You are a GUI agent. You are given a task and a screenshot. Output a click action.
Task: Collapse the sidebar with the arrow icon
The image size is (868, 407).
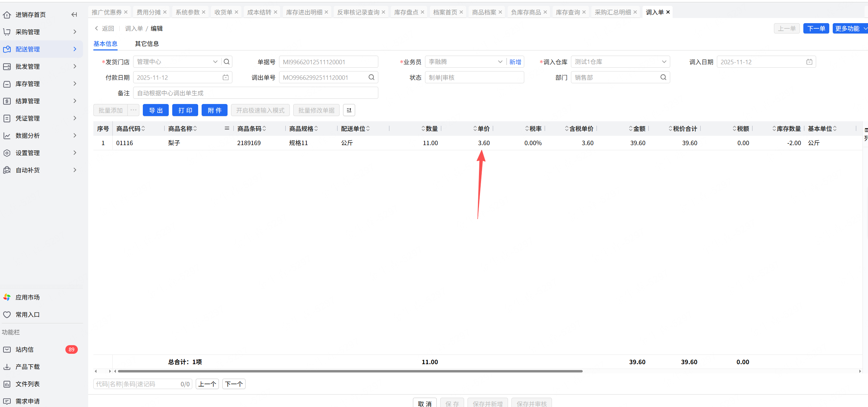click(74, 15)
